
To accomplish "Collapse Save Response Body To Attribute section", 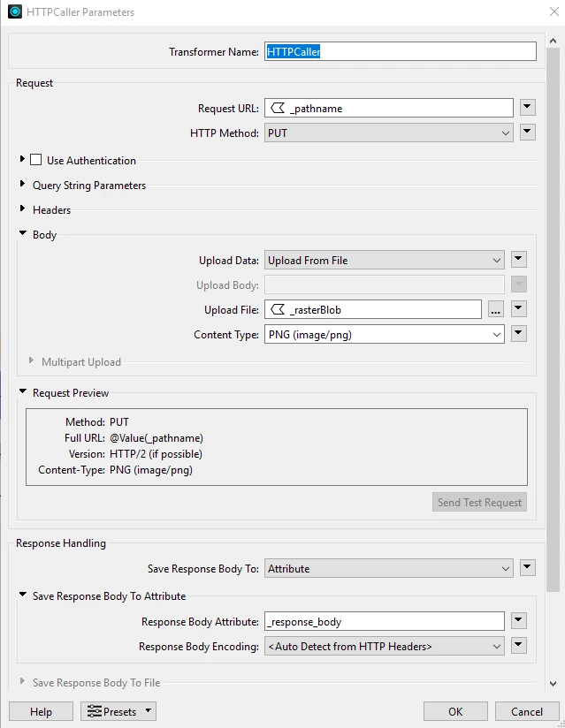I will 22,595.
